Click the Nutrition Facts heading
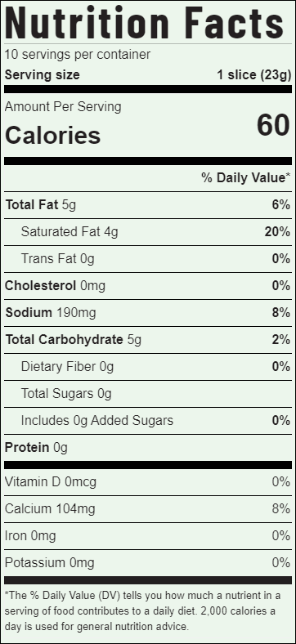 coord(144,22)
